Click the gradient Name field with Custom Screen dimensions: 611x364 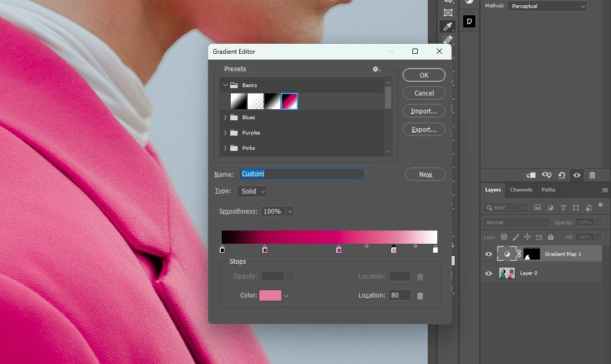[302, 174]
